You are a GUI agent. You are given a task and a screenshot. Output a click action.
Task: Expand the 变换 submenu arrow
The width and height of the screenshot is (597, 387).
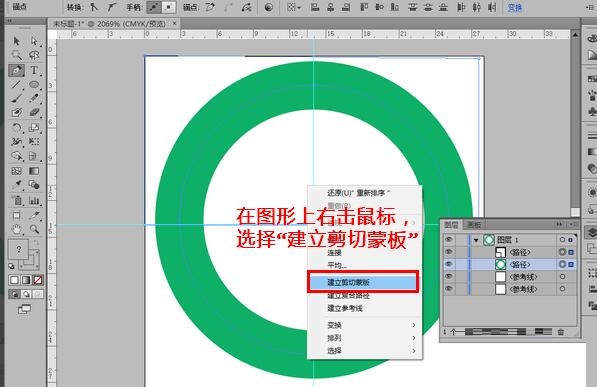coord(414,325)
